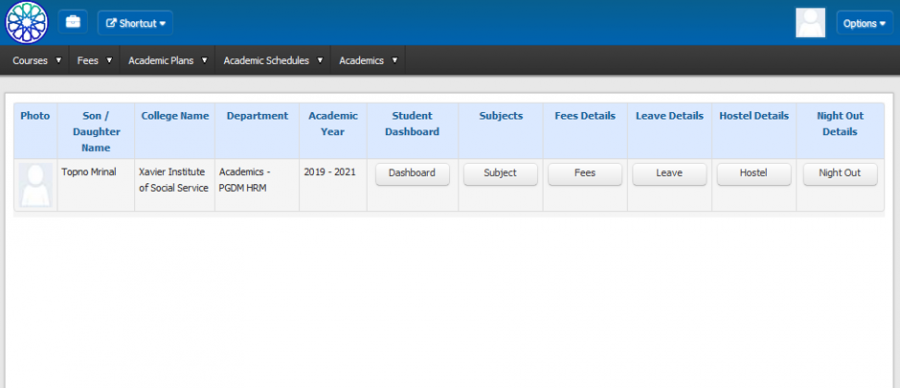Screen dimensions: 900x388
Task: Expand the Options dropdown
Action: [x=864, y=24]
